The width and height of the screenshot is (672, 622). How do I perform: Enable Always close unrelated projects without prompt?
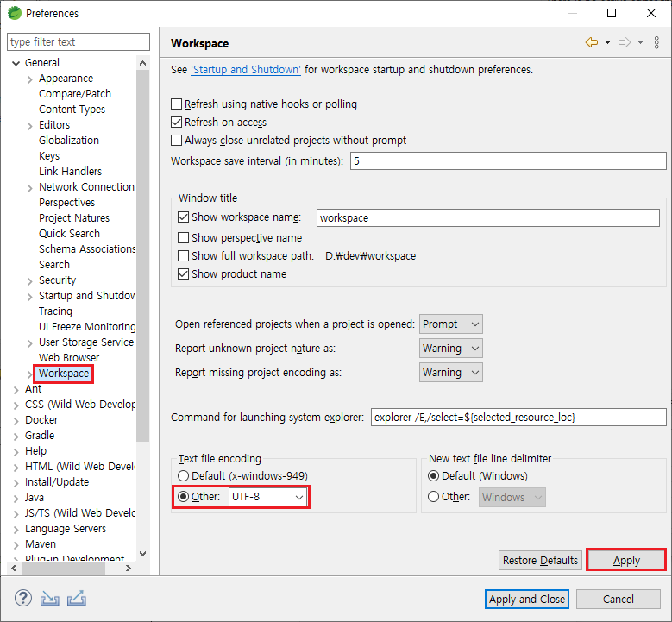[x=176, y=140]
